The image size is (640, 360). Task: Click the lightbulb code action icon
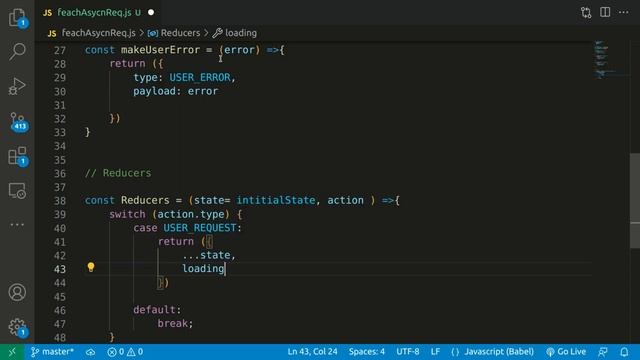tap(91, 267)
